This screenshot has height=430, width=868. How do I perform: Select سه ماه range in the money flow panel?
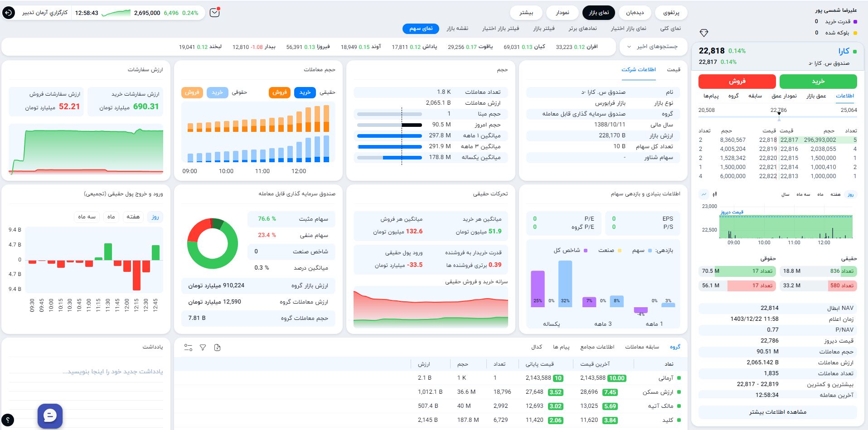[x=87, y=217]
